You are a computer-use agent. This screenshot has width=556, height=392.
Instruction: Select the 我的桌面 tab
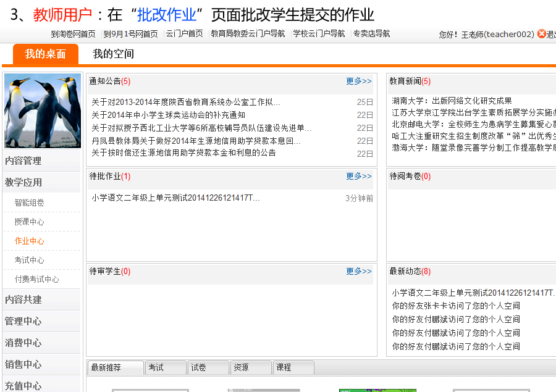pos(45,54)
